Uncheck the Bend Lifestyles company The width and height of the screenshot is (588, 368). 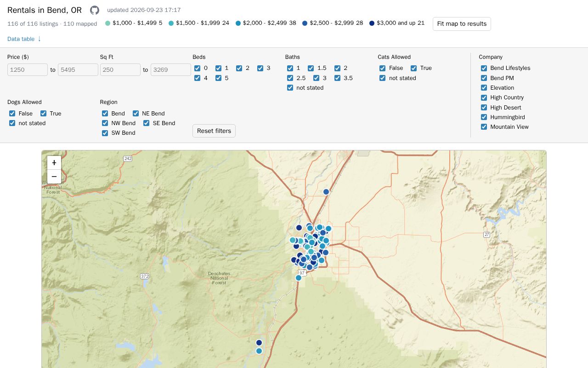[484, 68]
